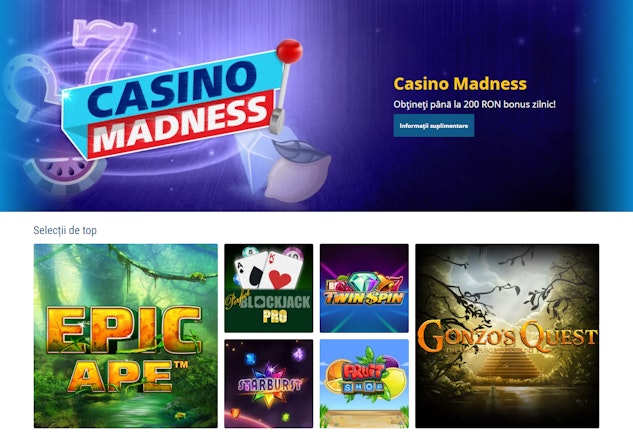
Task: Open the Epic Ape game tile
Action: click(x=126, y=336)
